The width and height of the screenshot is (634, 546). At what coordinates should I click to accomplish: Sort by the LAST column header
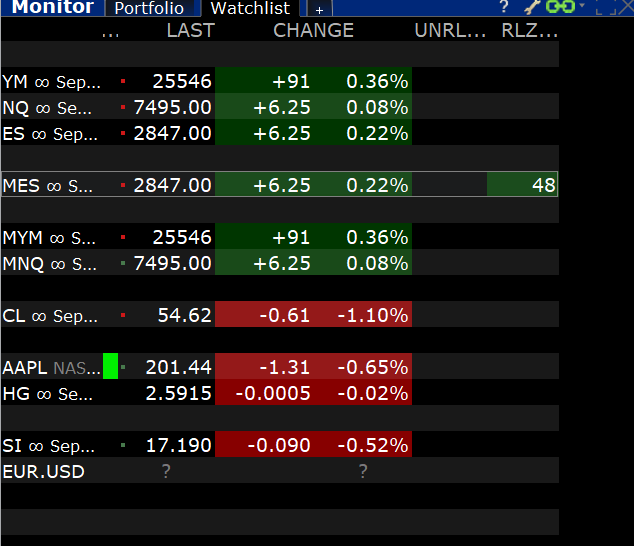(190, 30)
